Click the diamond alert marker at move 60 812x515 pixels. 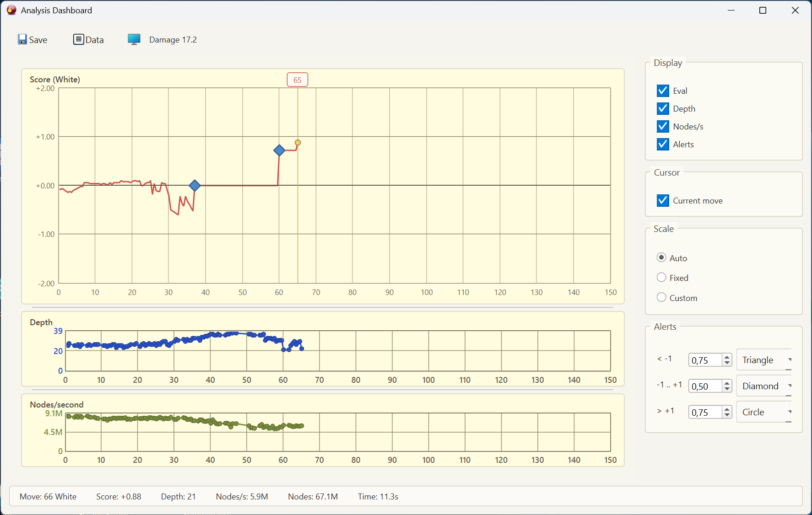(279, 150)
